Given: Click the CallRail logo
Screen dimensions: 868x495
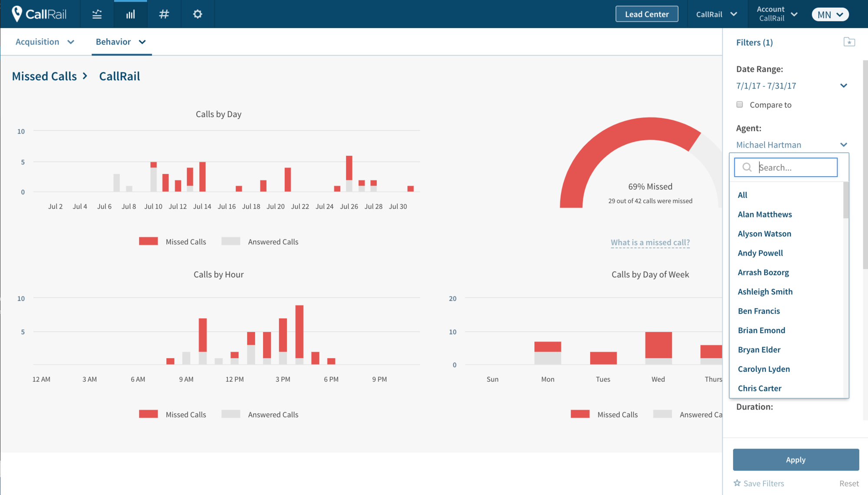Looking at the screenshot, I should pos(39,14).
